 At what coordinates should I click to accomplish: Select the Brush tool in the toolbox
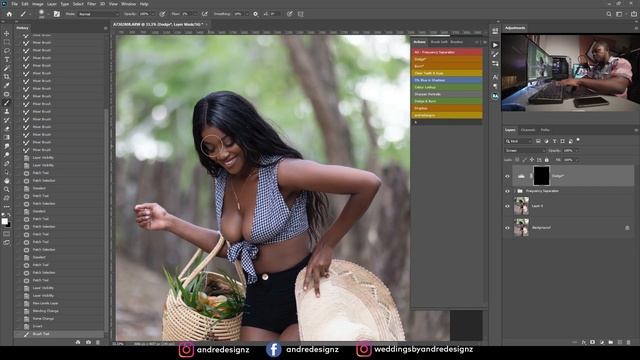(x=7, y=102)
